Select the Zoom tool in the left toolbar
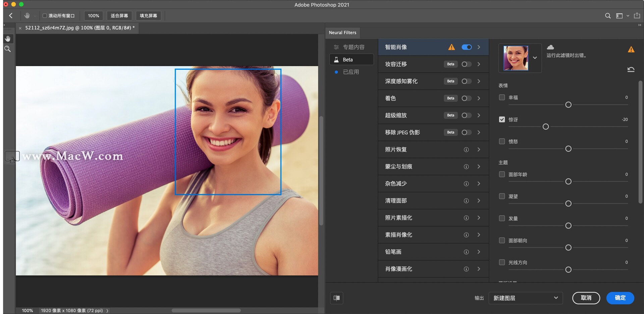Viewport: 644px width, 314px height. tap(8, 49)
